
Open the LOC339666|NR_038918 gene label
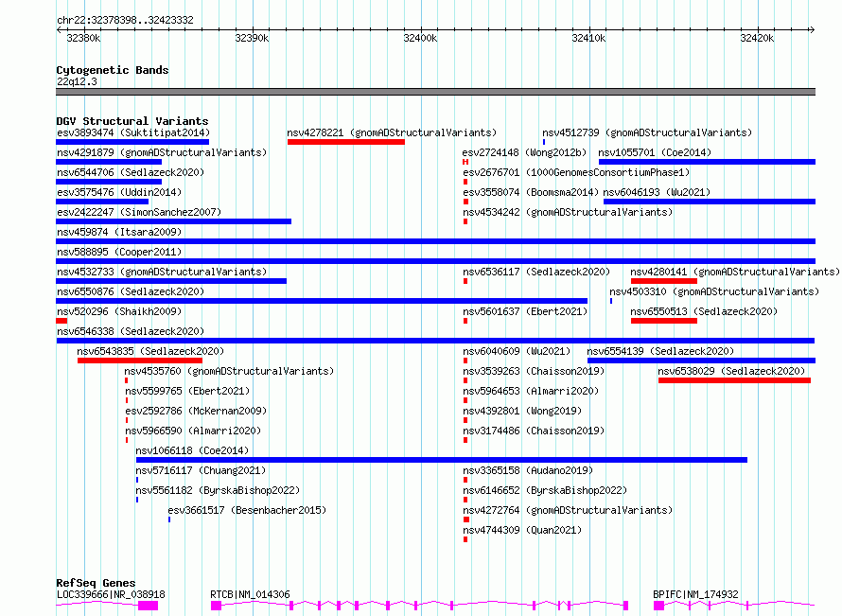[111, 594]
